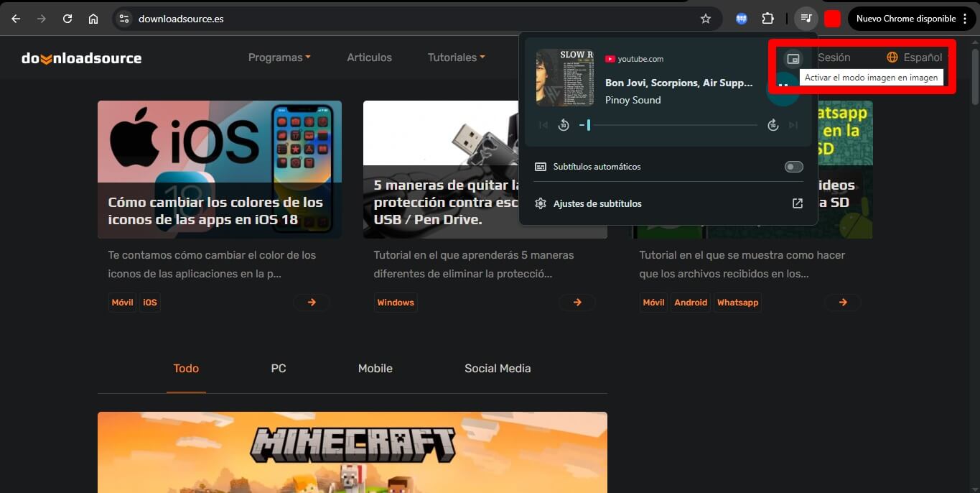Viewport: 980px width, 493px height.
Task: Open the browser home page icon
Action: click(x=93, y=19)
